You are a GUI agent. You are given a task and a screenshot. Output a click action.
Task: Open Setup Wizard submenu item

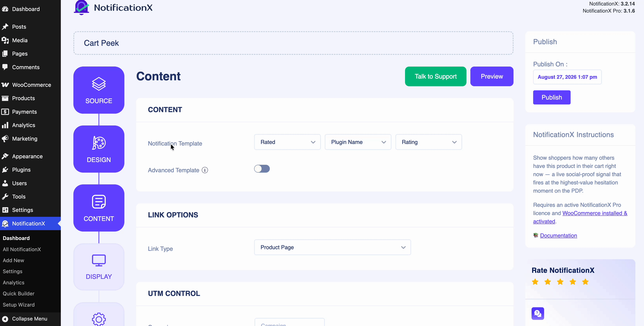pos(19,305)
